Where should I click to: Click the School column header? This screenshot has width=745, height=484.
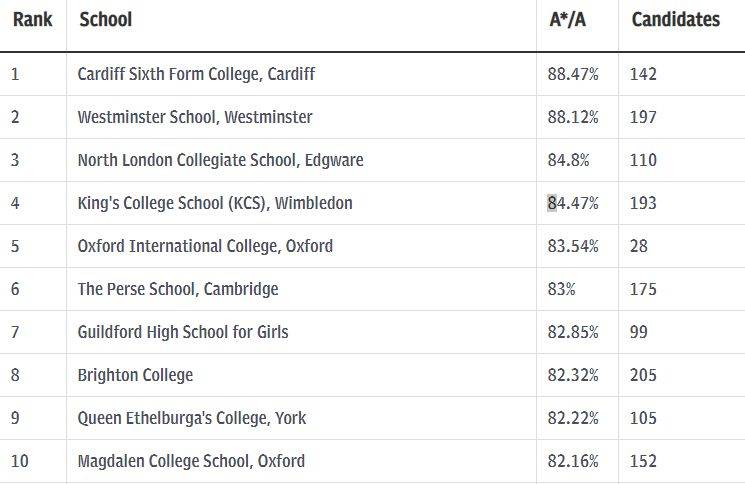pyautogui.click(x=105, y=19)
